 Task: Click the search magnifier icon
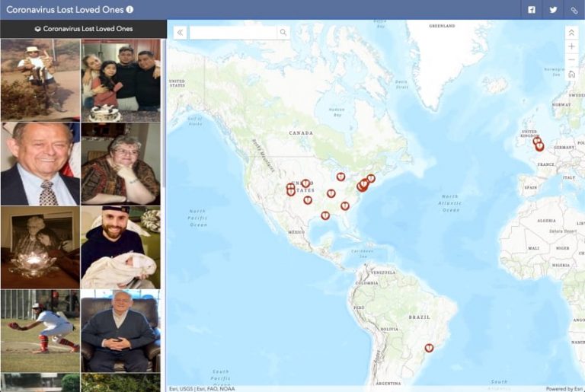(283, 33)
